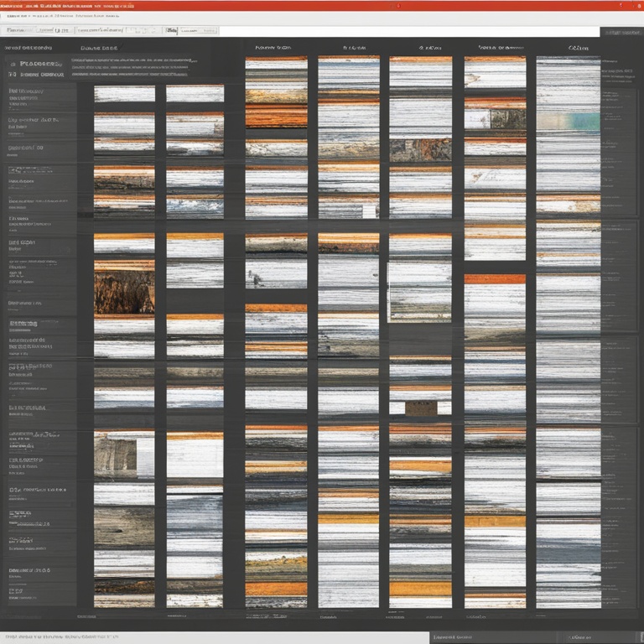Select the solid orange striped thumbnail in the third column

tap(276, 116)
